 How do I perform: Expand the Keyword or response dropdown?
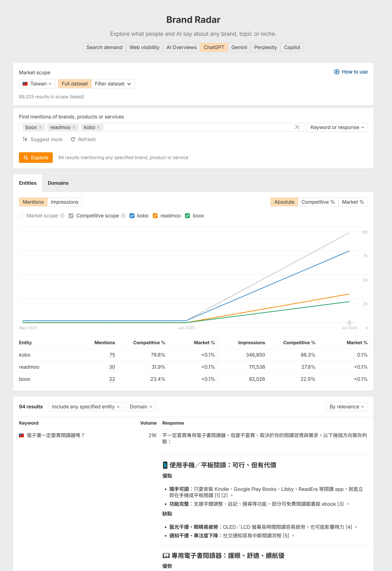(337, 127)
